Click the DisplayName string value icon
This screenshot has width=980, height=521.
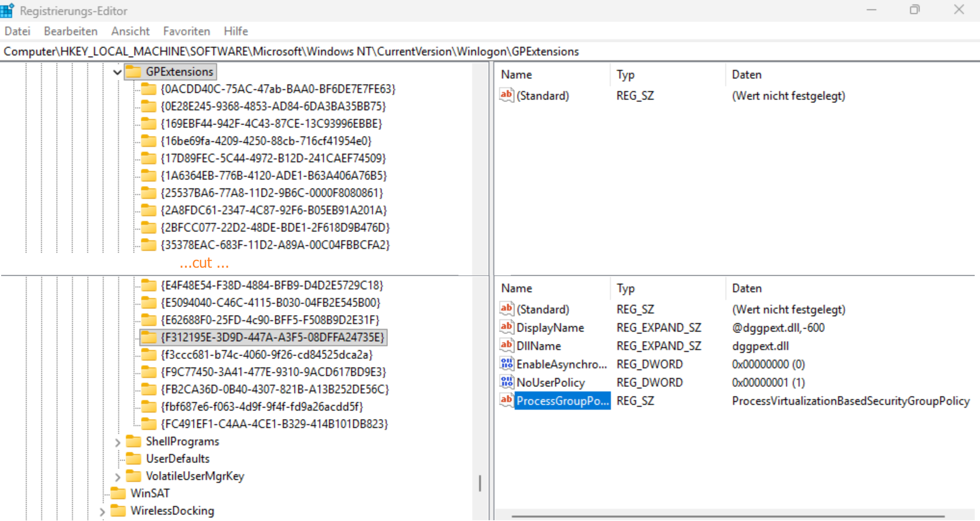point(506,327)
